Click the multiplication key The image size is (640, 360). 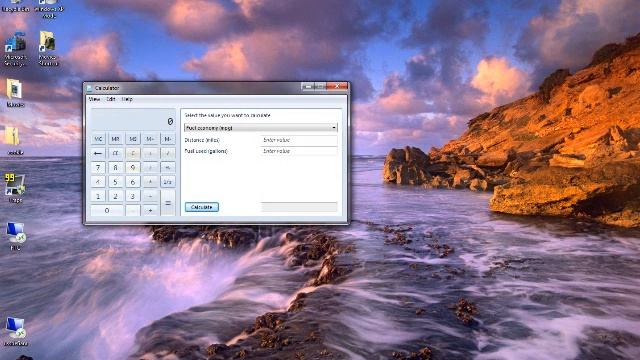pos(150,182)
